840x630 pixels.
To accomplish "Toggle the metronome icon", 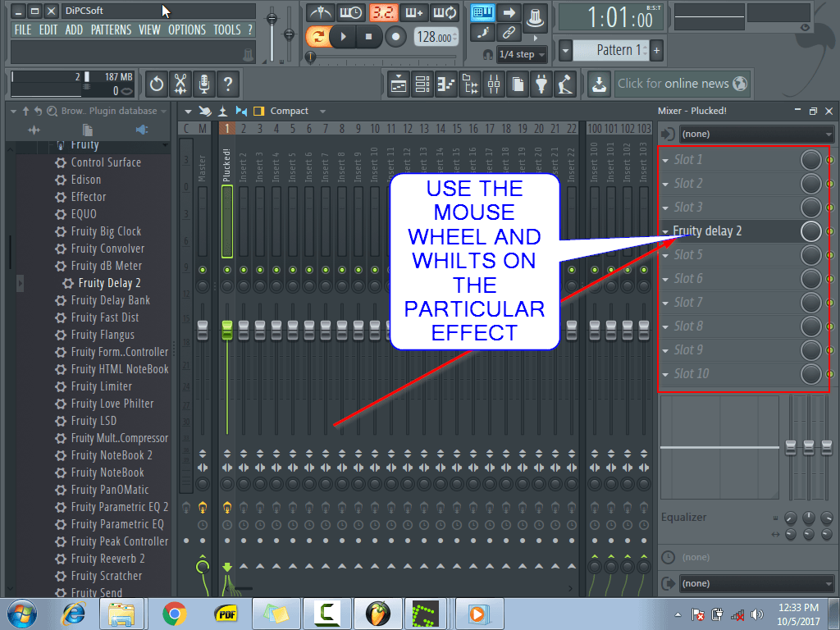I will pyautogui.click(x=321, y=11).
